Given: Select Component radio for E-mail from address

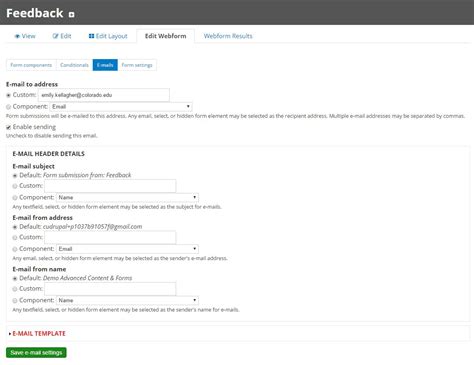Looking at the screenshot, I should pos(15,249).
